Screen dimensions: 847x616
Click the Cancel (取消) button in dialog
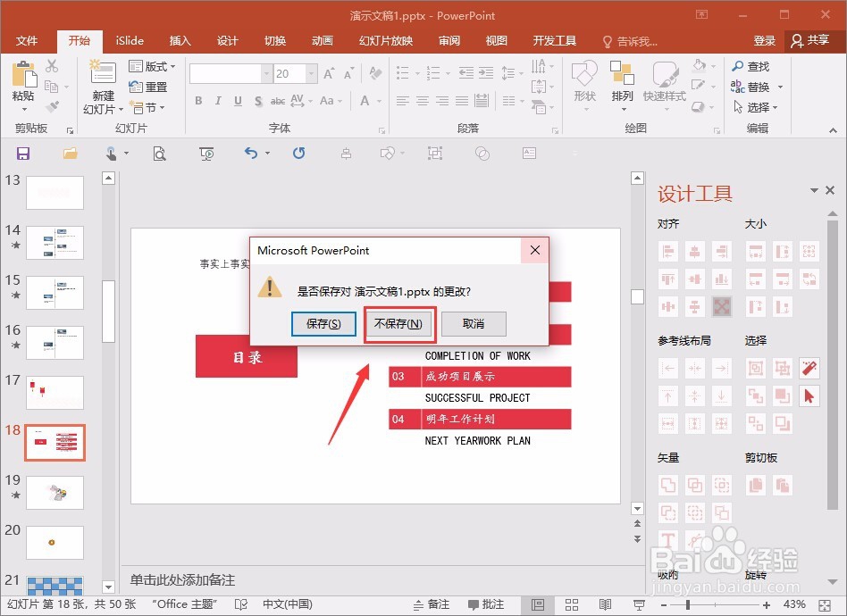click(x=474, y=323)
